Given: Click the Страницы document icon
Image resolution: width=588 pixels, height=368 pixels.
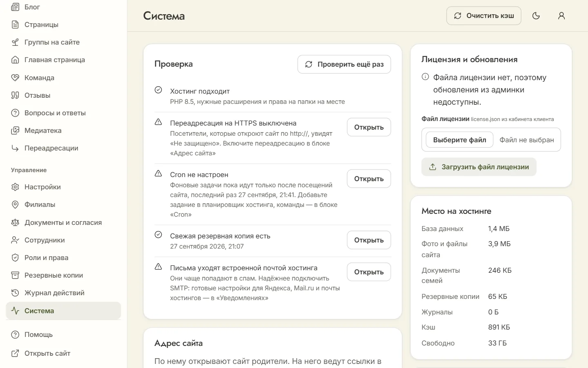Looking at the screenshot, I should [x=15, y=25].
